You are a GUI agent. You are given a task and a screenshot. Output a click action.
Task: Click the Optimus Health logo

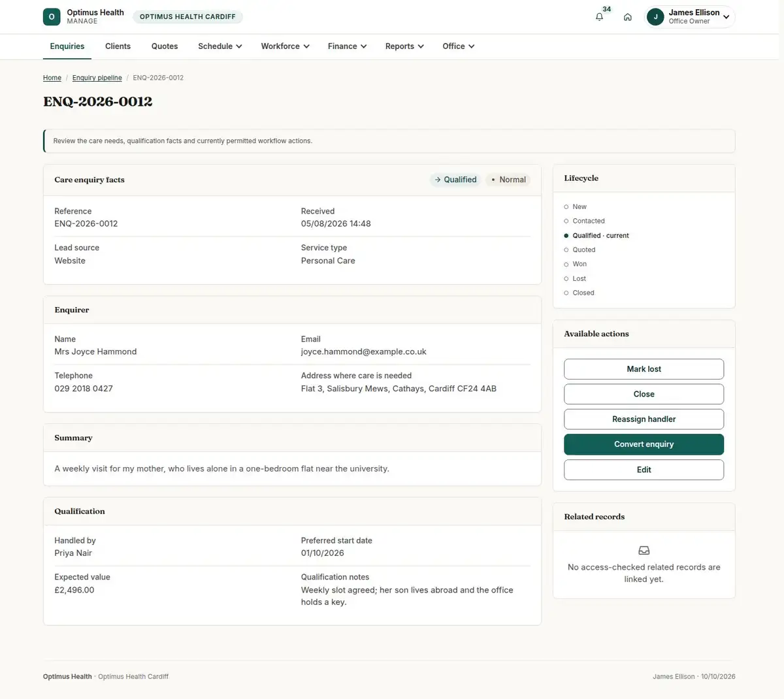(52, 17)
